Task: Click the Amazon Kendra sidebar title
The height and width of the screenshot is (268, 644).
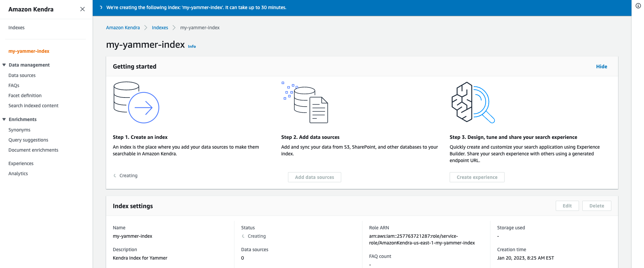Action: (x=31, y=9)
